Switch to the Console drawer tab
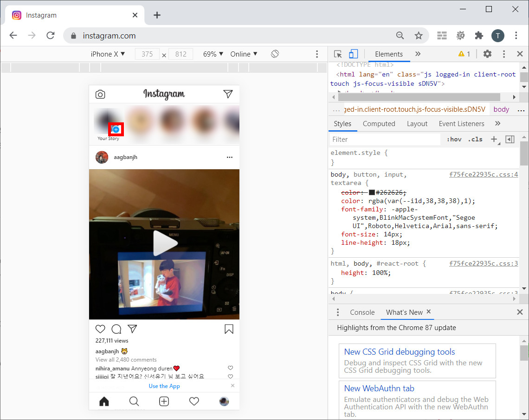 [362, 312]
